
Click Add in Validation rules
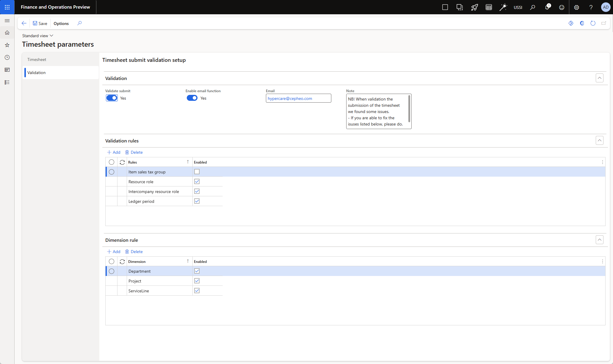114,152
